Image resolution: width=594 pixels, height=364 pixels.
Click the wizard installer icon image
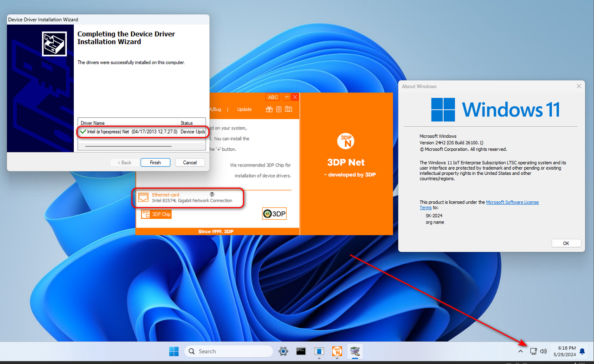click(x=54, y=44)
